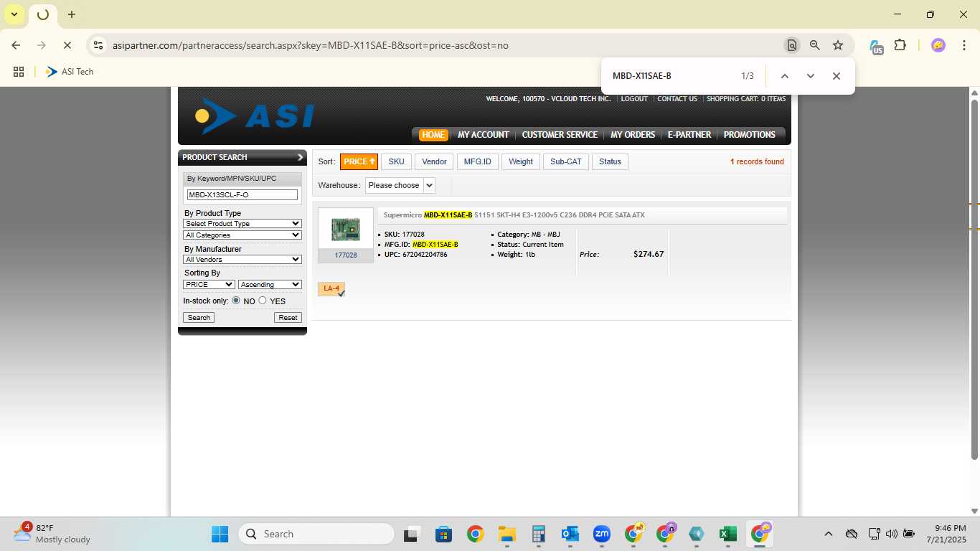Open the Ascending order dropdown
The width and height of the screenshot is (980, 551).
tap(270, 285)
